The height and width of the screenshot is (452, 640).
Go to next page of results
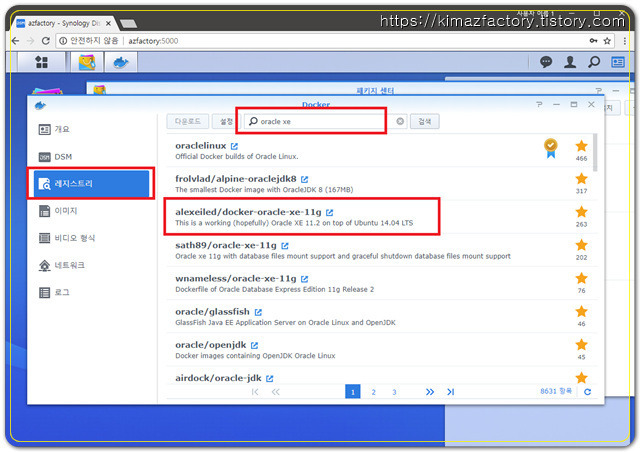pos(430,392)
